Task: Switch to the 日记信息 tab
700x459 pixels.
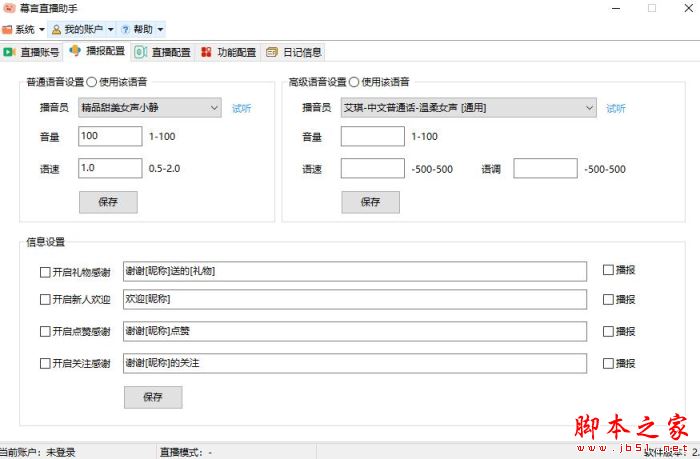Action: pyautogui.click(x=293, y=52)
